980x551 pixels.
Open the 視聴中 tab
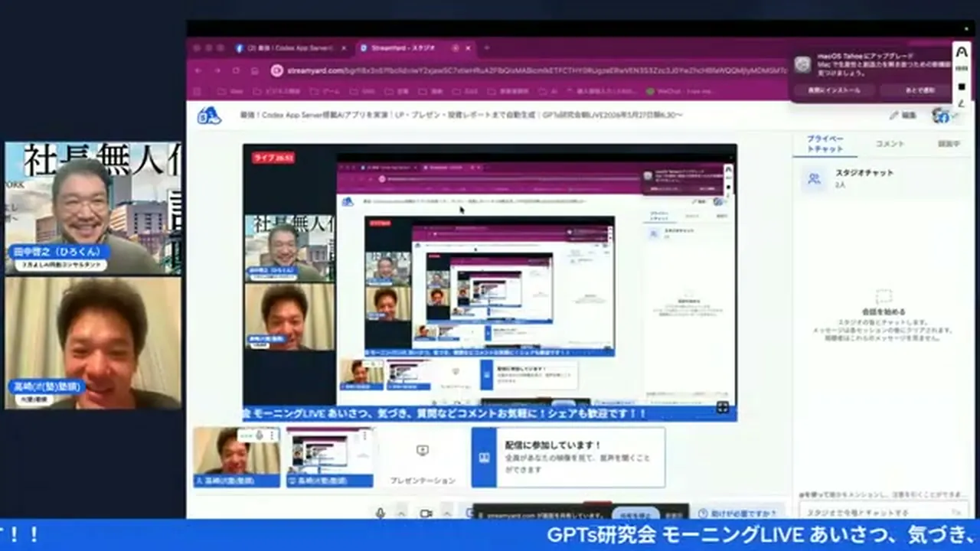click(x=949, y=144)
